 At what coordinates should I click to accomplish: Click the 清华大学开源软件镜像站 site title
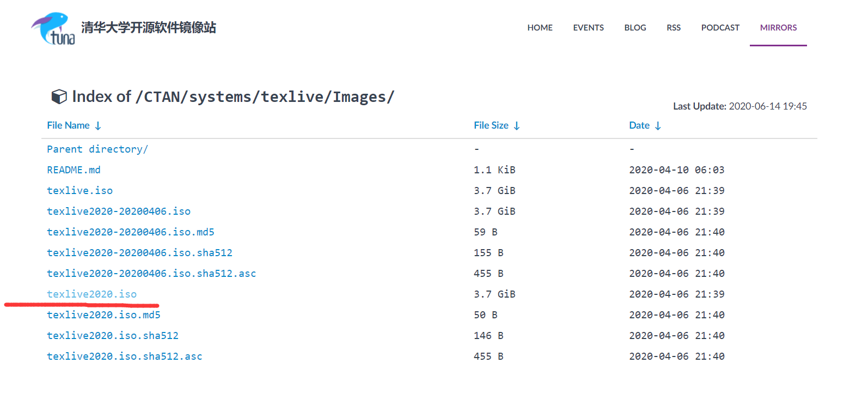(x=149, y=27)
